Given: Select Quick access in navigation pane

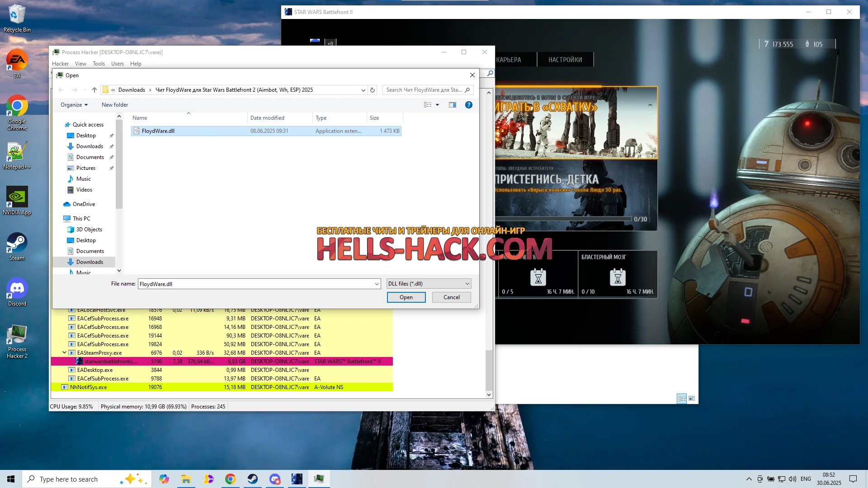Looking at the screenshot, I should pyautogui.click(x=88, y=125).
